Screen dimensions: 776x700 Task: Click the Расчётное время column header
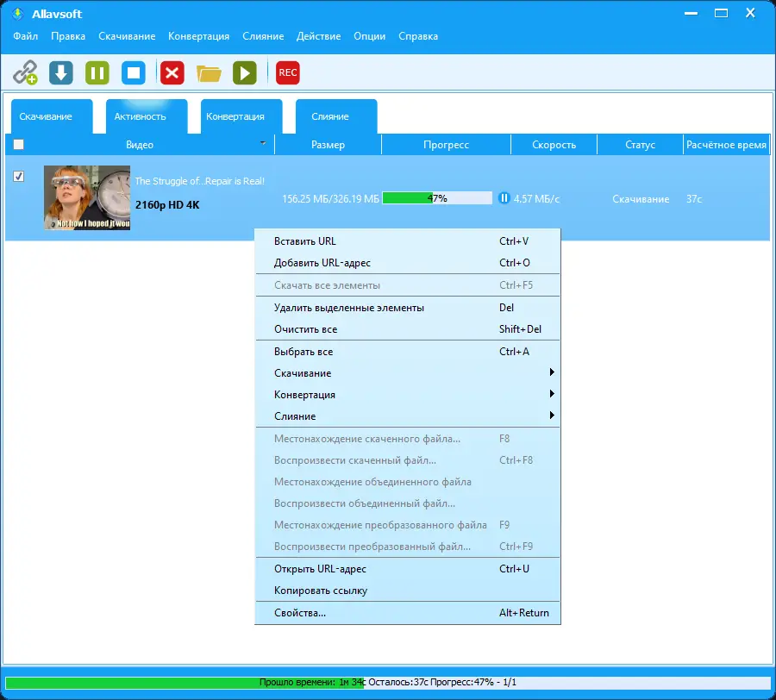(x=726, y=145)
